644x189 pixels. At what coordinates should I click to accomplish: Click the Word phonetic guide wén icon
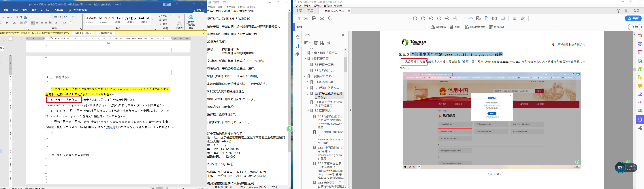[22, 17]
